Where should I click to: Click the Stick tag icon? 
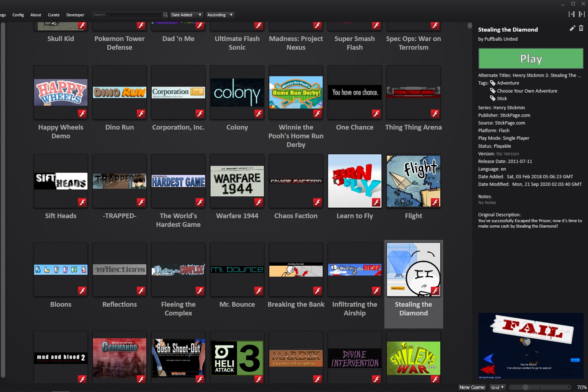click(493, 98)
